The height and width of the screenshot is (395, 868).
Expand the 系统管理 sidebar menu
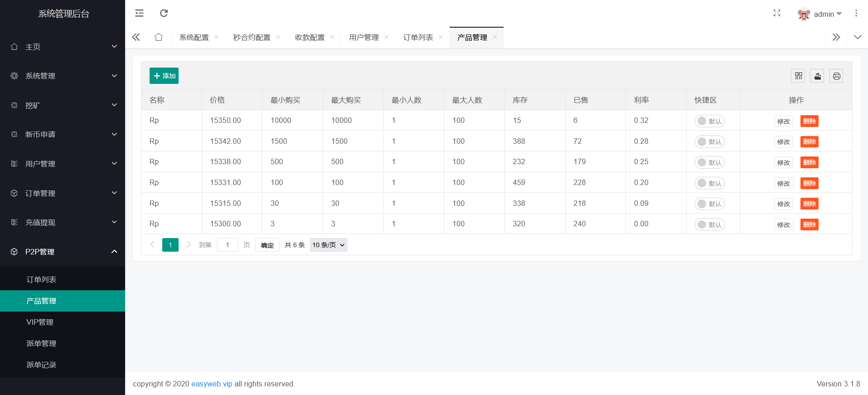(63, 76)
